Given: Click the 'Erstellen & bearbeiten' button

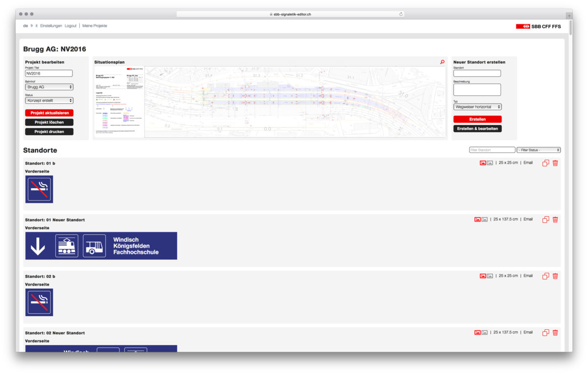Looking at the screenshot, I should click(x=477, y=129).
